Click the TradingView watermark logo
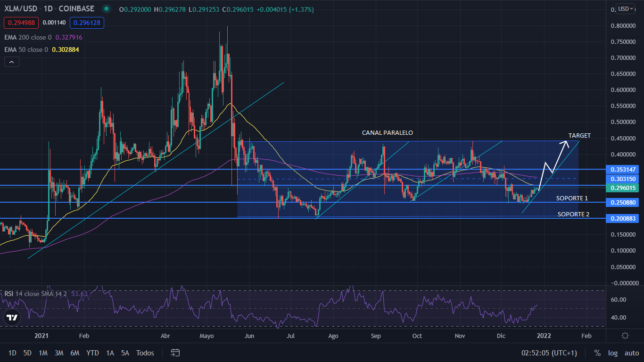The width and height of the screenshot is (644, 362). coord(11,317)
